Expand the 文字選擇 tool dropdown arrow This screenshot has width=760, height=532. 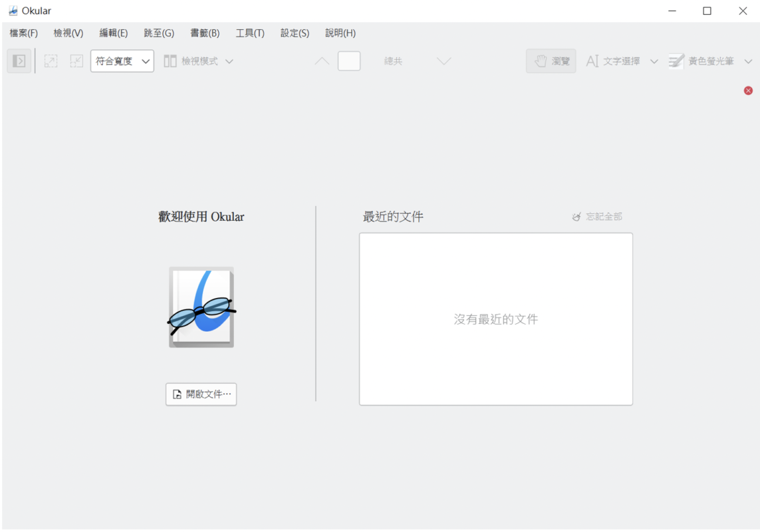click(x=654, y=61)
